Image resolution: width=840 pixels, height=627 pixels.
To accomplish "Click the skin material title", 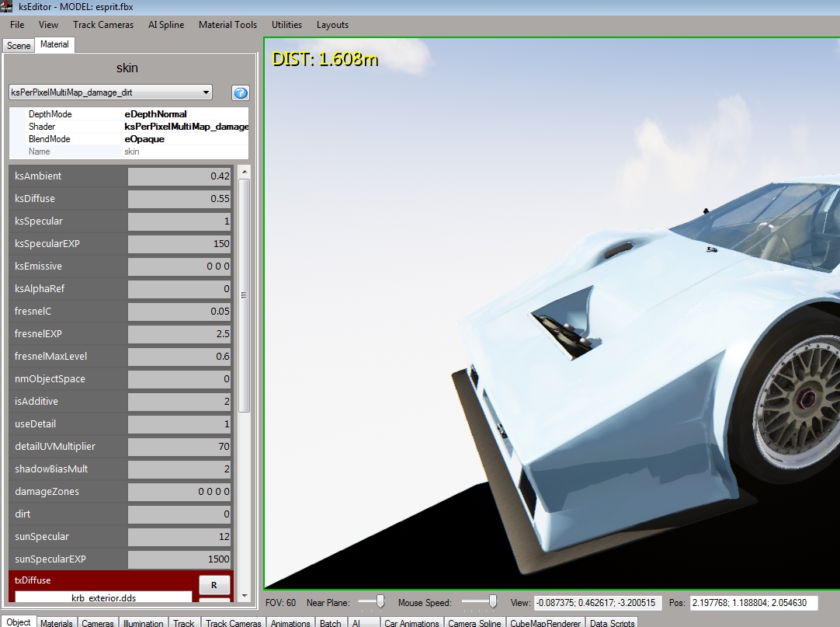I will [x=127, y=68].
